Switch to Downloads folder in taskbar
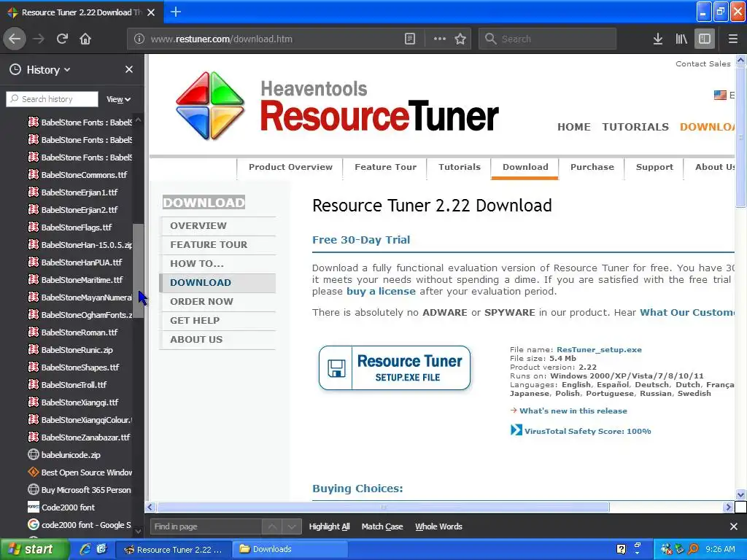The width and height of the screenshot is (747, 560). 290,550
